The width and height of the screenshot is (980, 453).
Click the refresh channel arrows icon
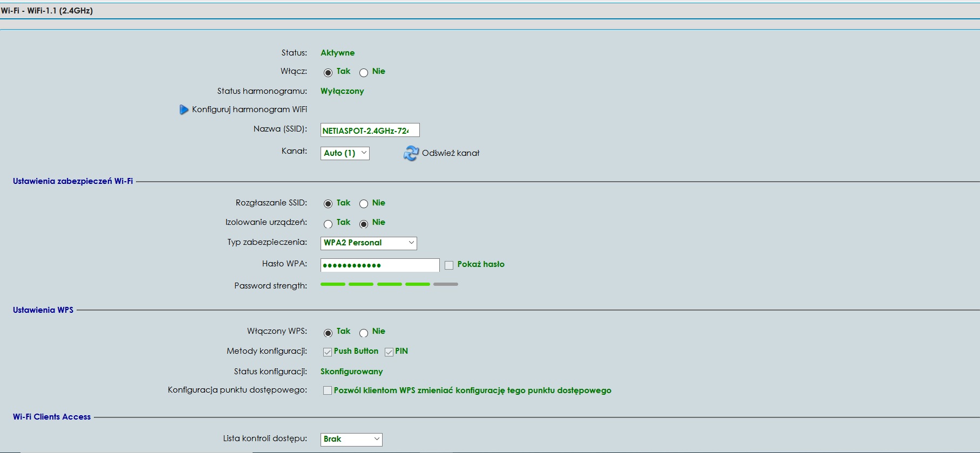[411, 154]
